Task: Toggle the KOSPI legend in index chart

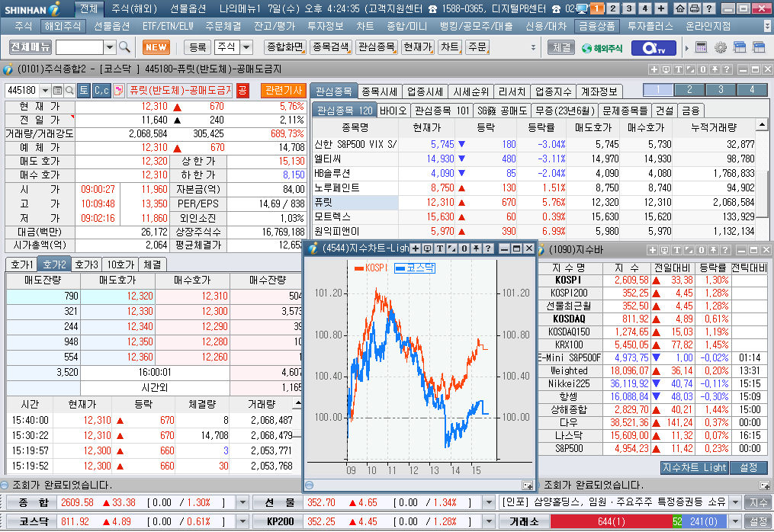Action: click(x=371, y=268)
